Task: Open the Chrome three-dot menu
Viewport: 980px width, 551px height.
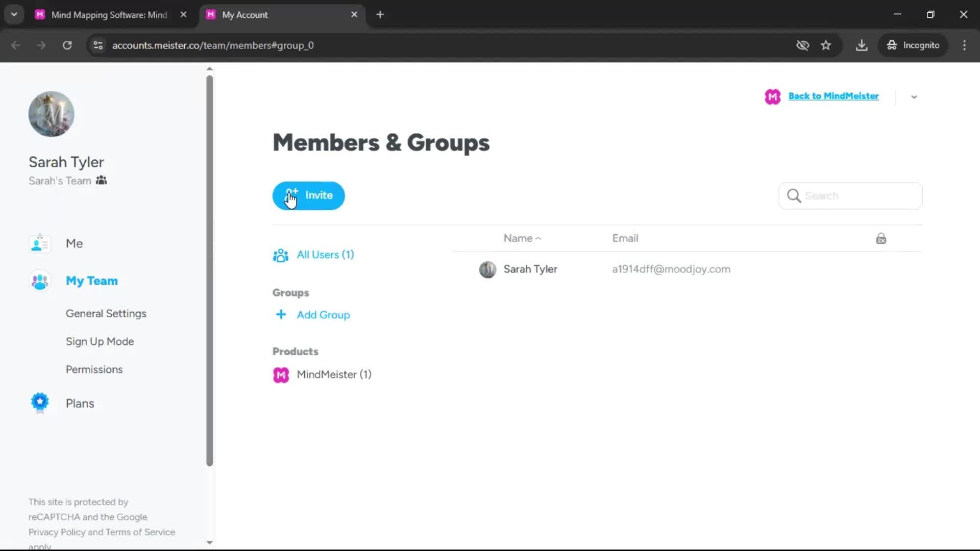Action: point(964,45)
